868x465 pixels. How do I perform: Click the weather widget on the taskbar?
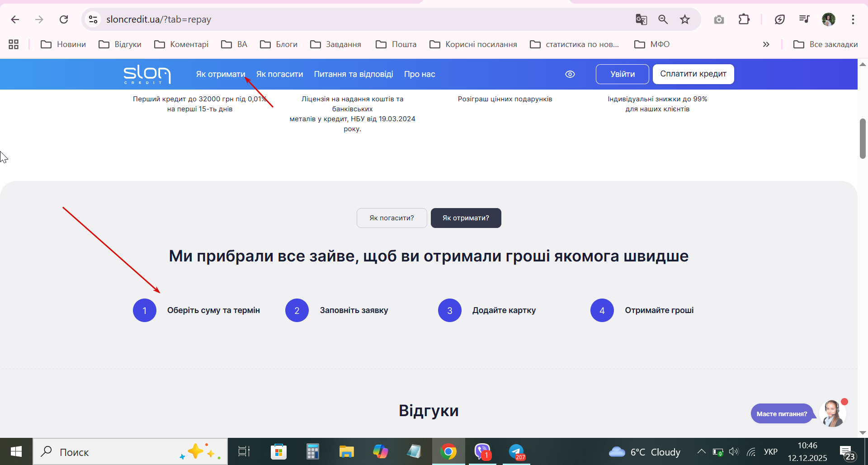point(644,451)
